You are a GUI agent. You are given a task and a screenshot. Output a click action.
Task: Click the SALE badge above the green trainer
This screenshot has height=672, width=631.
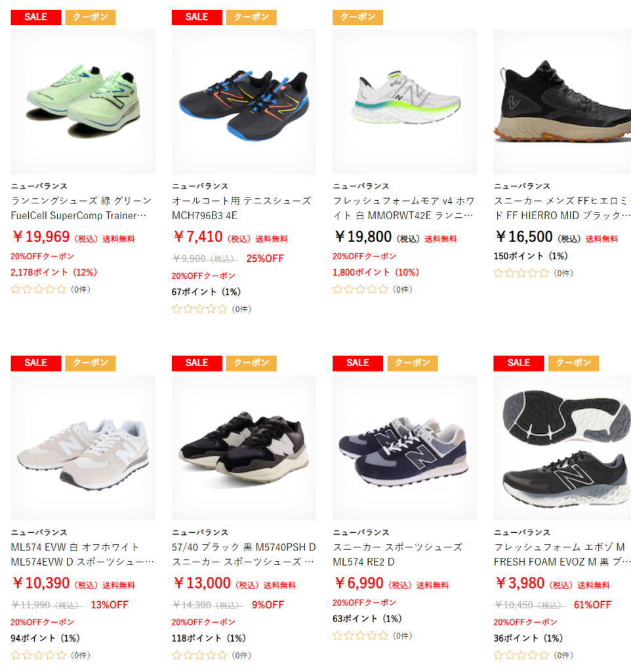click(36, 17)
